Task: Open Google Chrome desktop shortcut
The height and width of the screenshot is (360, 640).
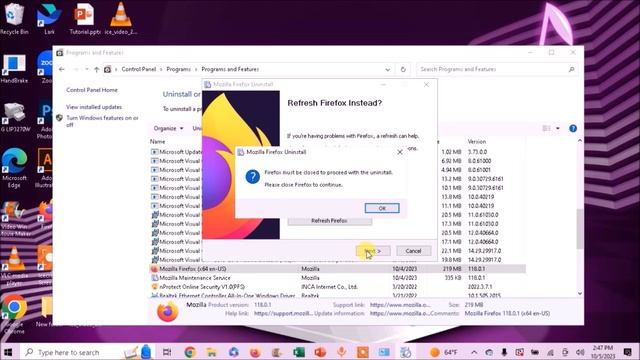Action: [x=14, y=314]
